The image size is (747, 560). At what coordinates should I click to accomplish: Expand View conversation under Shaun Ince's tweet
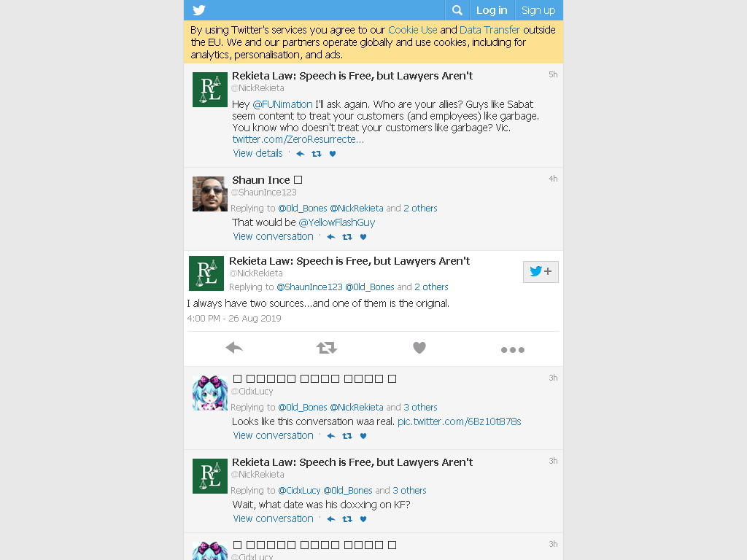point(273,237)
